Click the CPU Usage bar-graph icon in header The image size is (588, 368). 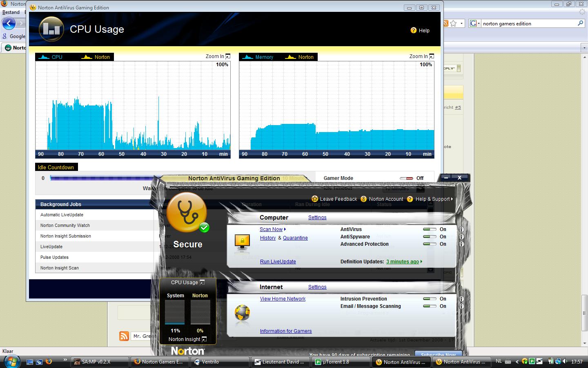point(51,29)
